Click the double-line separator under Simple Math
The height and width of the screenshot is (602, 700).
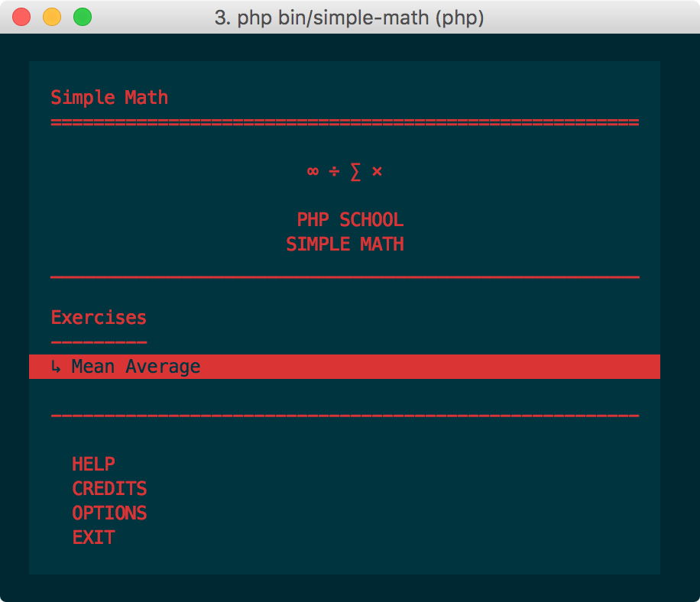point(345,122)
